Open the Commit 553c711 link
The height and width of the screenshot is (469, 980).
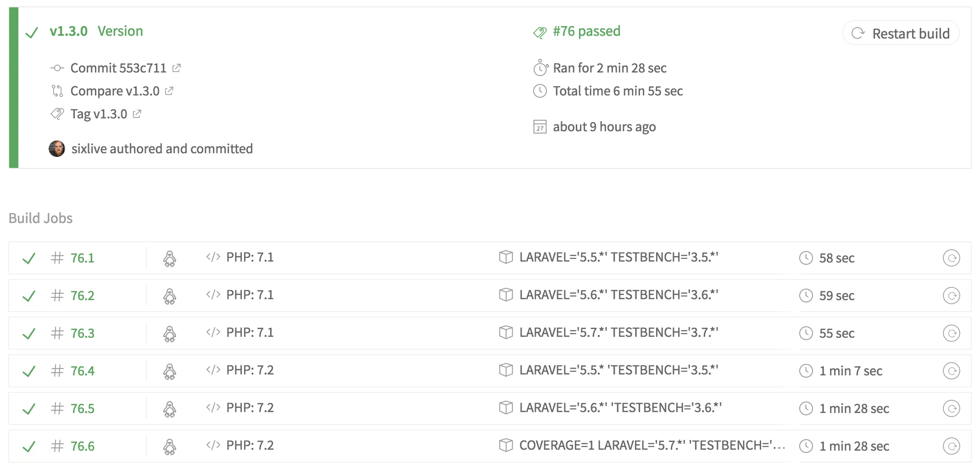118,68
